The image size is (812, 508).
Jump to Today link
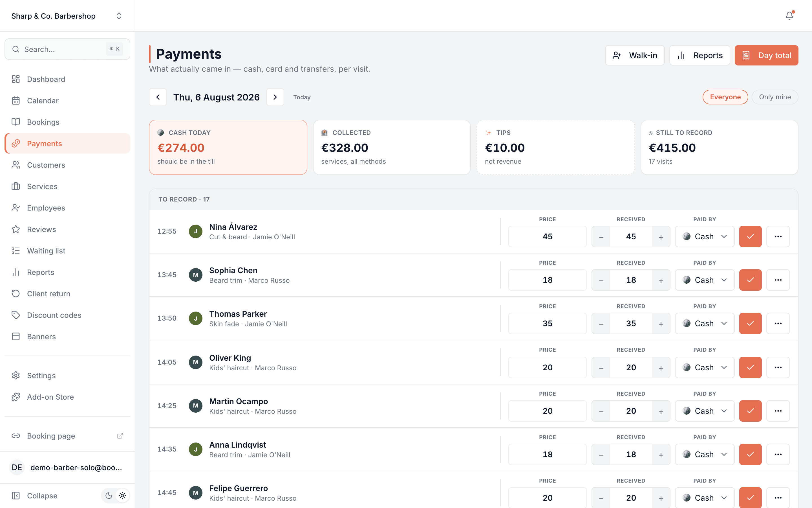click(302, 97)
